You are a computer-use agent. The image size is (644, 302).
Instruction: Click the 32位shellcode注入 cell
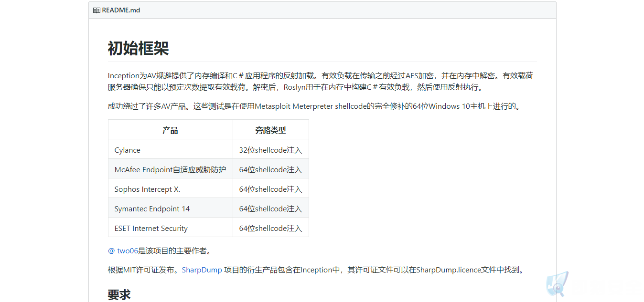tap(271, 149)
